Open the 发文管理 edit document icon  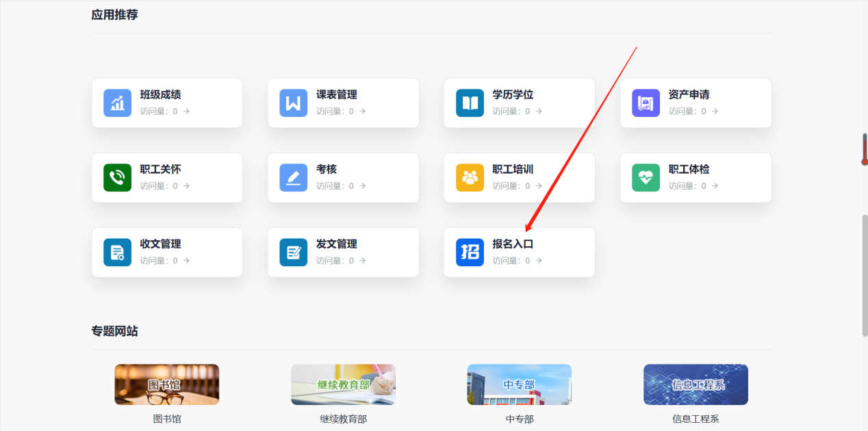click(x=294, y=252)
